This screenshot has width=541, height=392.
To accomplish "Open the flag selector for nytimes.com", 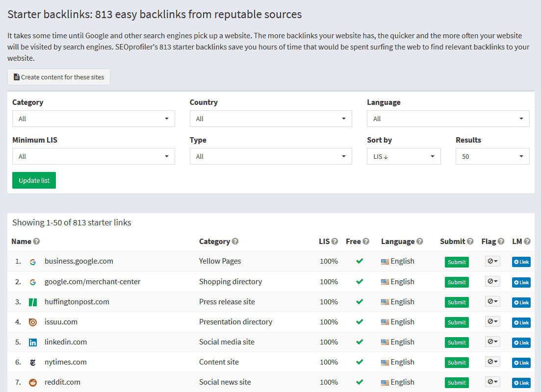I will click(492, 362).
